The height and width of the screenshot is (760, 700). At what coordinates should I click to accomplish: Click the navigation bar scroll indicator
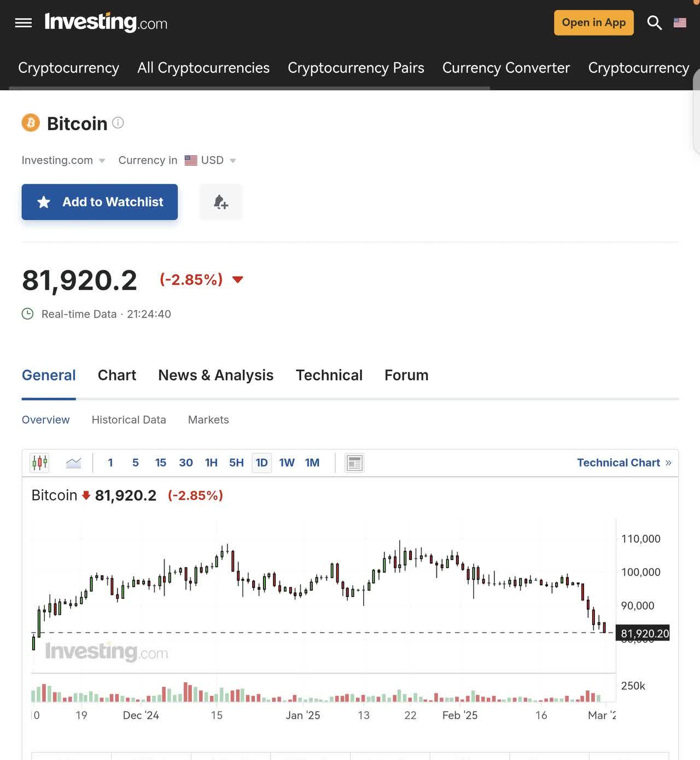[249, 88]
